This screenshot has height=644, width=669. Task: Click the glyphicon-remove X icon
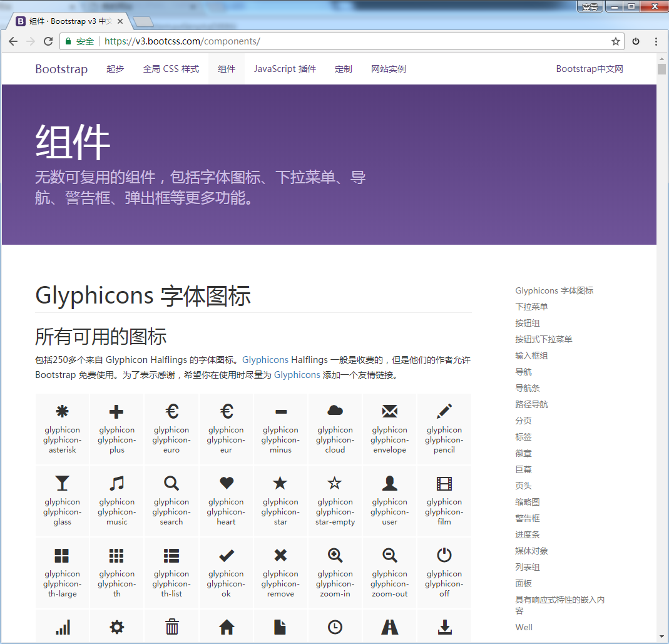coord(281,555)
